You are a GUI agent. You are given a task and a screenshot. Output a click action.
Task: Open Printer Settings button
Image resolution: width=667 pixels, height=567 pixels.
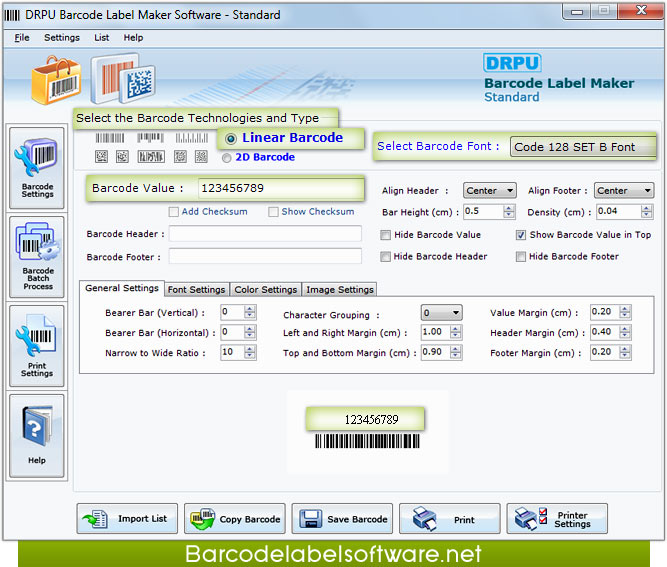(x=557, y=519)
